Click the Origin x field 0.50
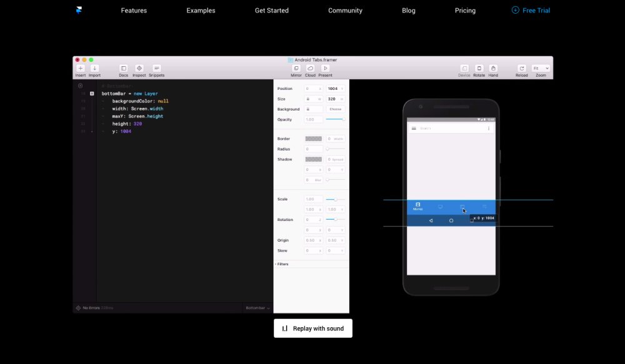625x364 pixels. pyautogui.click(x=313, y=240)
